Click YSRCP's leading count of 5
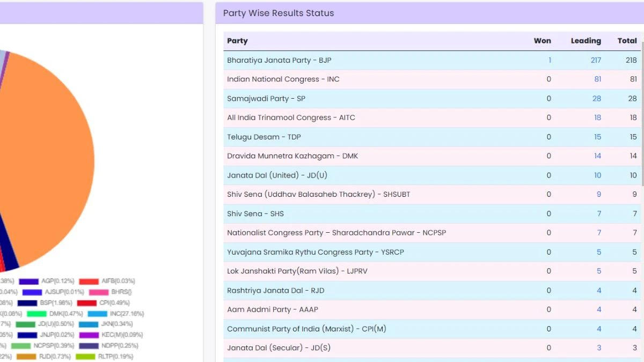This screenshot has width=644, height=362. pyautogui.click(x=599, y=252)
